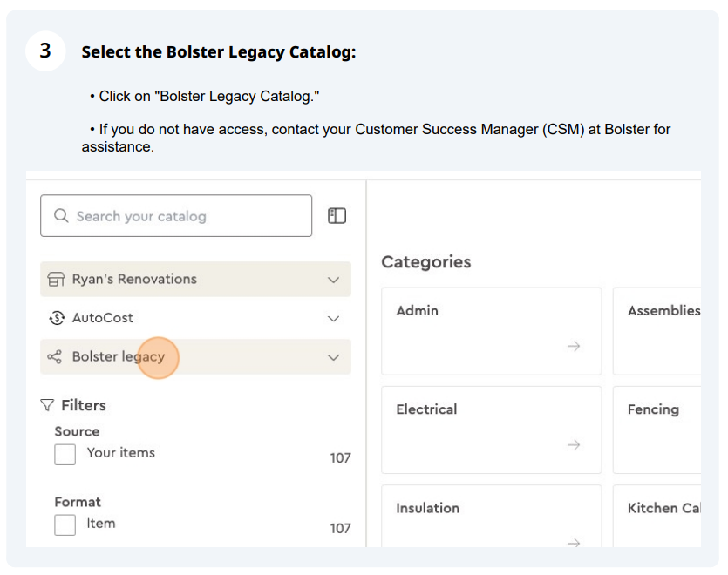Open the Insulation category
Image resolution: width=728 pixels, height=575 pixels.
[x=492, y=516]
